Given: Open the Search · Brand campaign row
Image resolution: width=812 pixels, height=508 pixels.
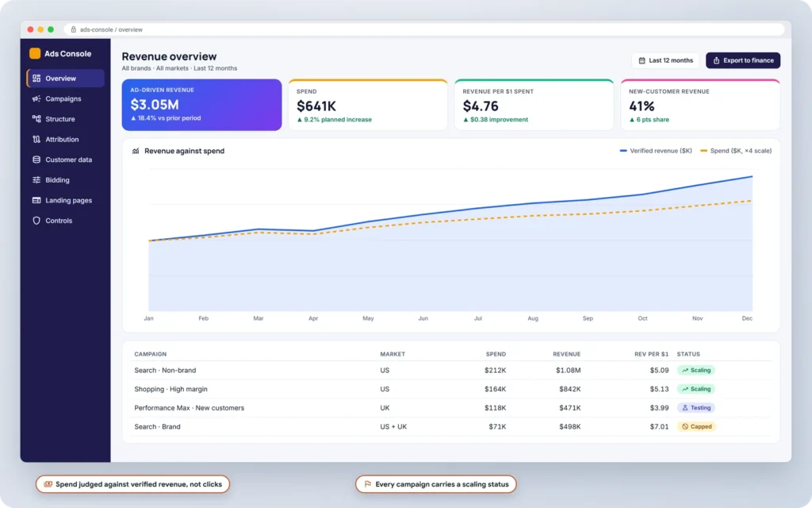Looking at the screenshot, I should 450,426.
